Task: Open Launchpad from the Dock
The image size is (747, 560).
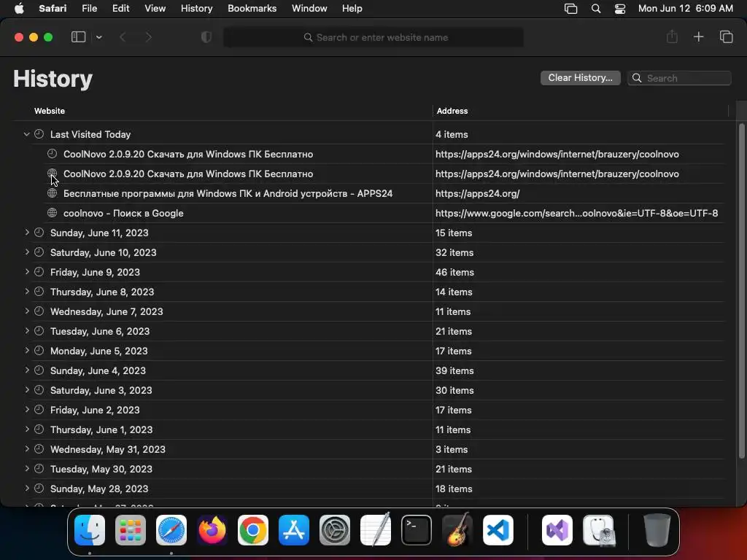Action: tap(131, 530)
